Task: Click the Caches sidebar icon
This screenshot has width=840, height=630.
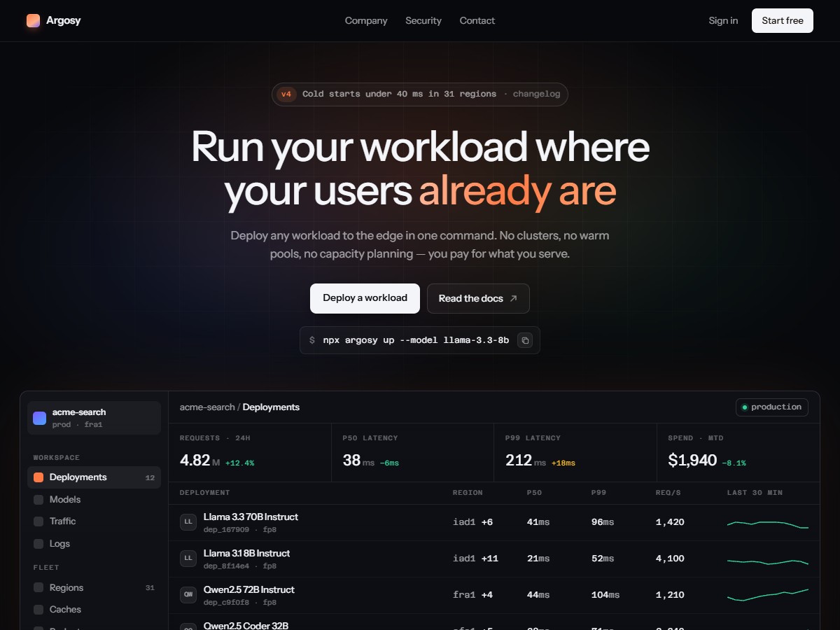Action: pyautogui.click(x=38, y=610)
